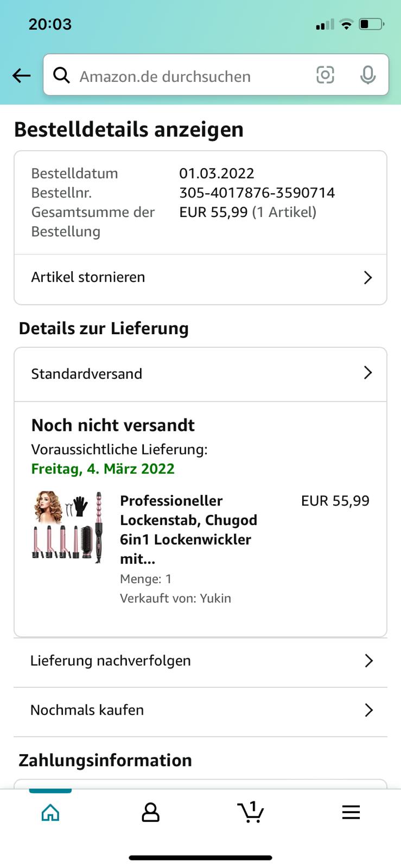This screenshot has height=868, width=401.
Task: Tap the back arrow icon
Action: click(x=22, y=75)
